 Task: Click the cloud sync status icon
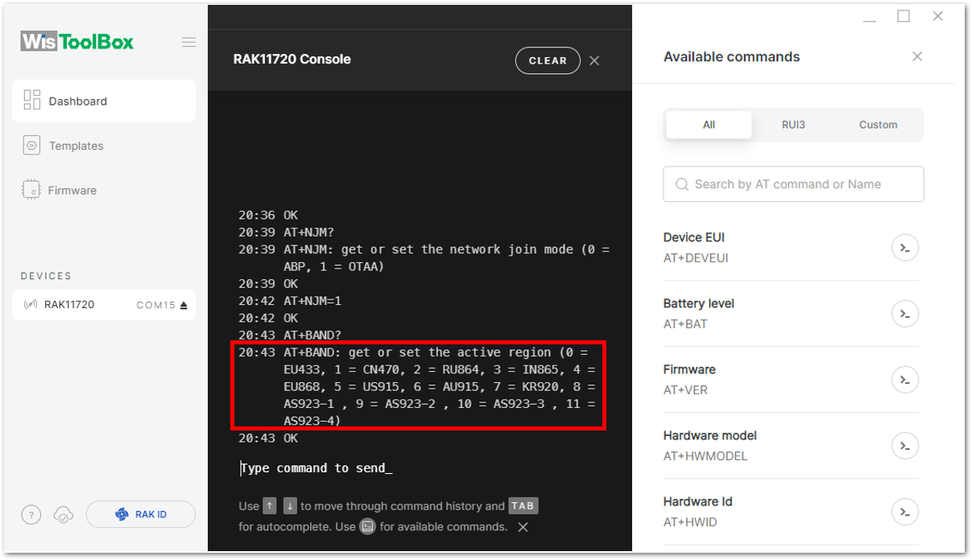[63, 515]
